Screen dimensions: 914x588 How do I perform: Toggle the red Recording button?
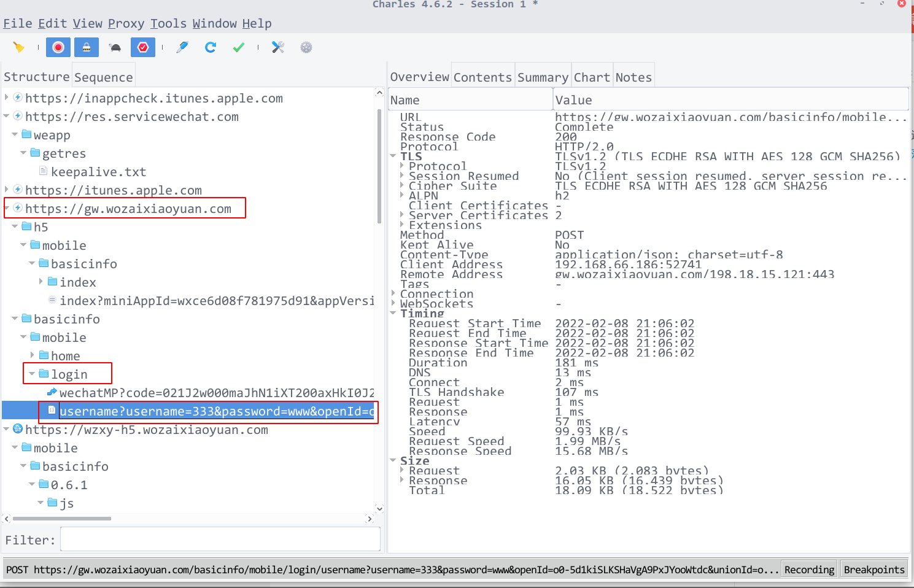tap(58, 47)
